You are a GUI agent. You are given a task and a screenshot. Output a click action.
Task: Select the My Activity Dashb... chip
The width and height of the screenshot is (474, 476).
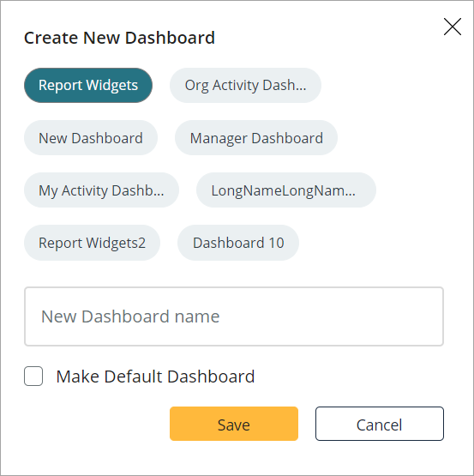click(x=101, y=190)
